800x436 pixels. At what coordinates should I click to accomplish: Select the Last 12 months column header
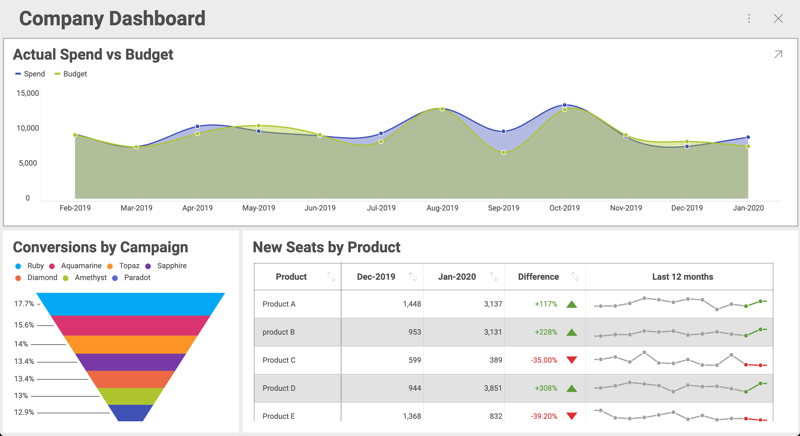point(682,277)
